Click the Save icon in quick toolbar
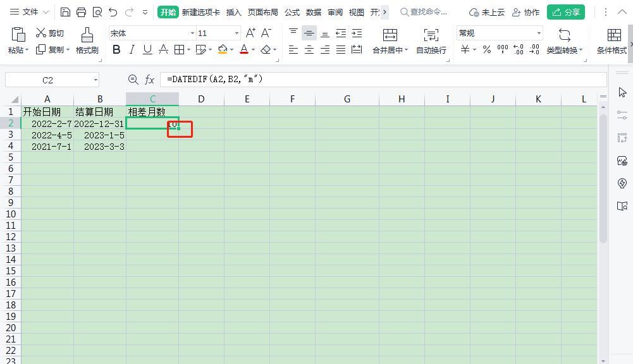633x364 pixels. [x=65, y=12]
